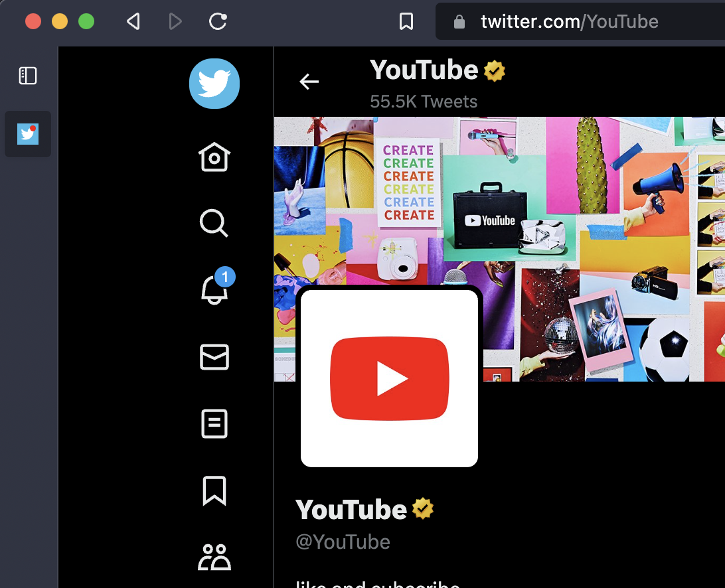The image size is (725, 588).
Task: Open the Explore search icon
Action: coord(214,223)
